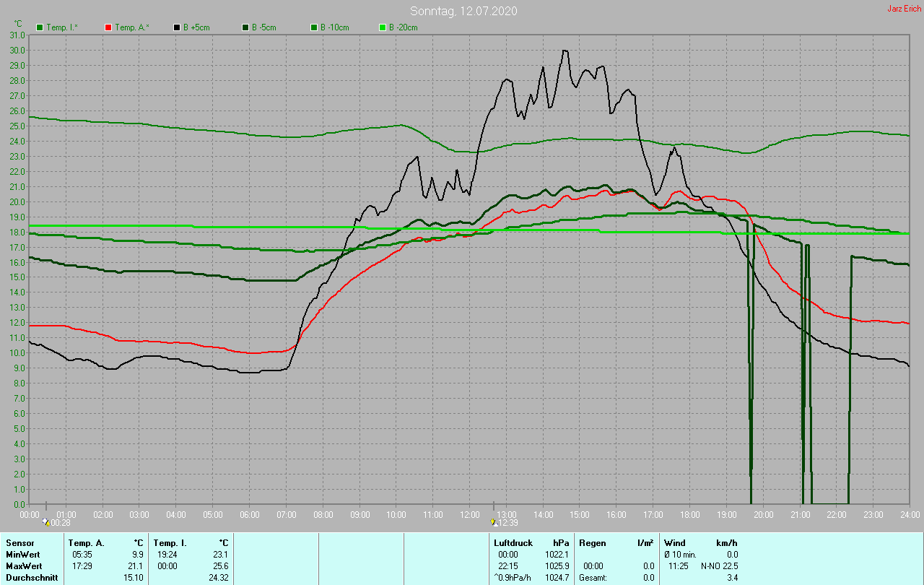
Task: Click the Sensor header in data table
Action: coord(19,542)
